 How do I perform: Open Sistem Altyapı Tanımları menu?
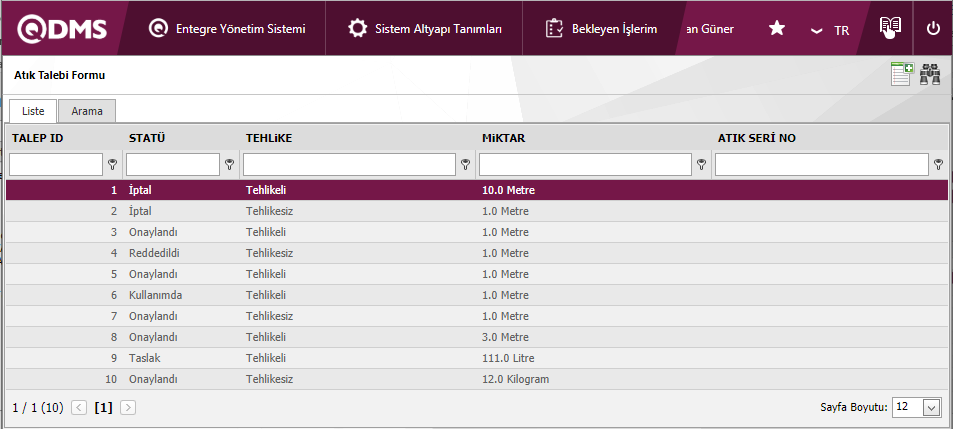point(424,29)
